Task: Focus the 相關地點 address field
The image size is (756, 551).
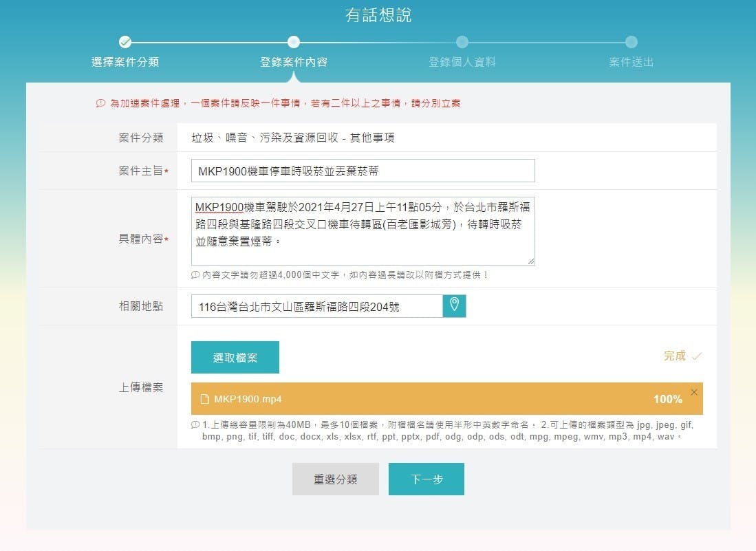Action: 316,307
